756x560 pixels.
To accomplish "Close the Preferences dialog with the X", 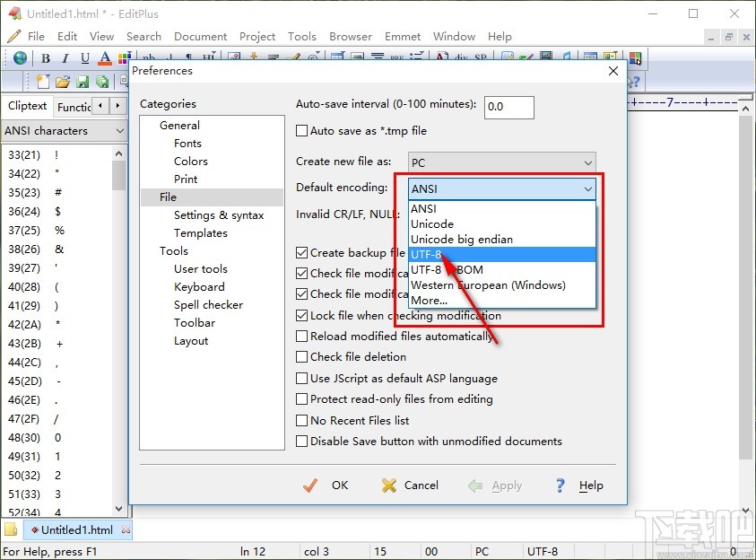I will [x=613, y=71].
